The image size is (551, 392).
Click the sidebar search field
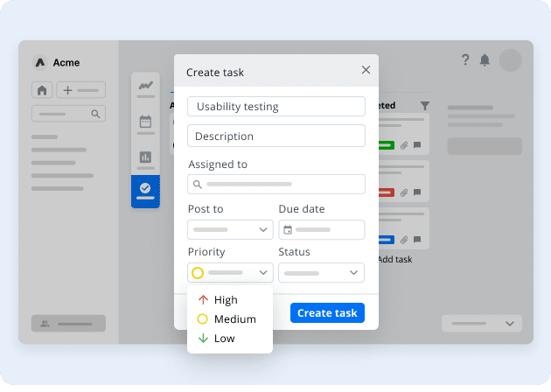68,114
